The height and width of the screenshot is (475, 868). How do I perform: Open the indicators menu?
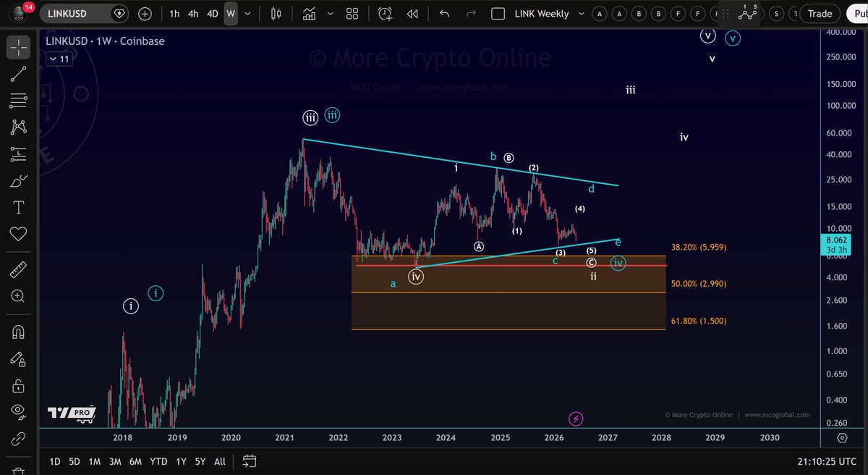point(310,14)
